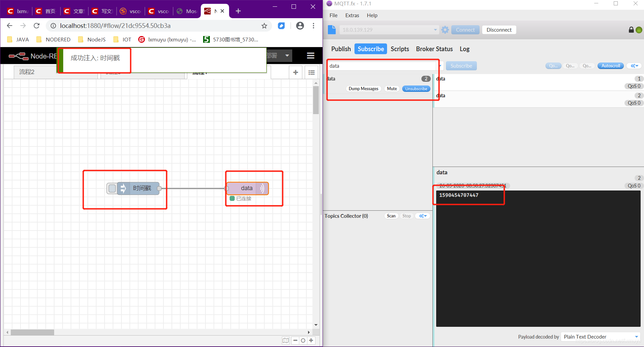644x347 pixels.
Task: Close the active Node-RED browser tab
Action: click(x=222, y=11)
